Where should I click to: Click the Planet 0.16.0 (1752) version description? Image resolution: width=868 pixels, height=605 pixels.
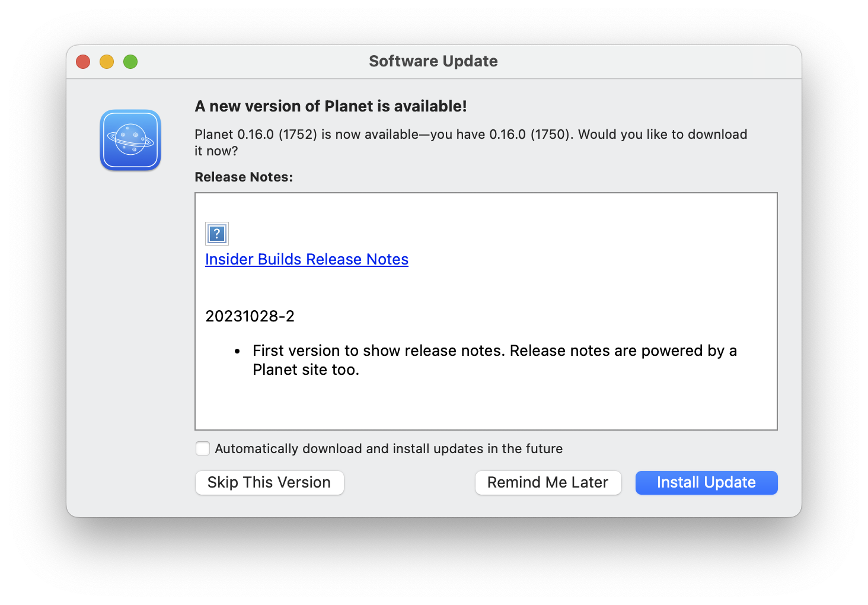[x=471, y=135]
